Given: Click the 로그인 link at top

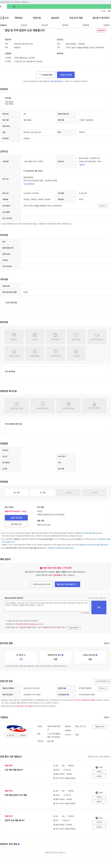Looking at the screenshot, I should [x=104, y=11].
